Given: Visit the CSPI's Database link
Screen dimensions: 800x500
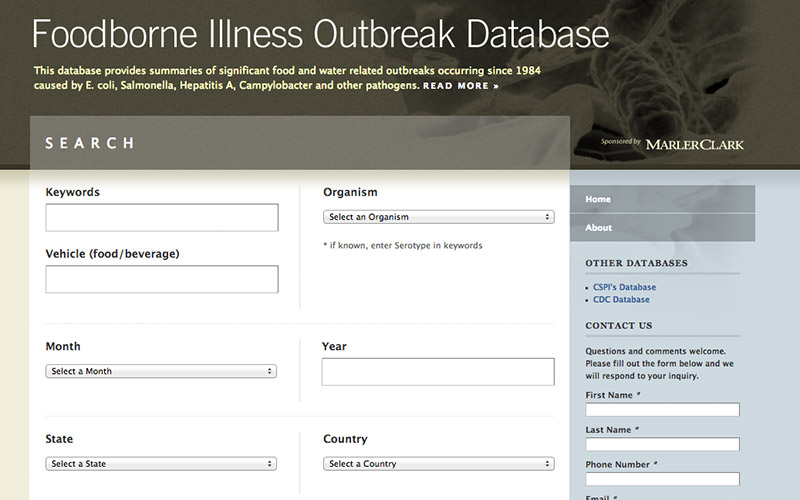Looking at the screenshot, I should point(624,287).
